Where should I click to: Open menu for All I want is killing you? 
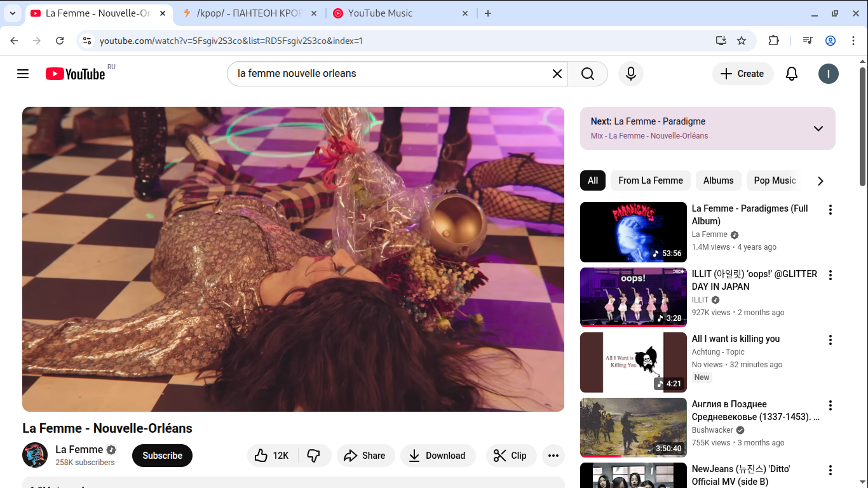click(x=830, y=340)
